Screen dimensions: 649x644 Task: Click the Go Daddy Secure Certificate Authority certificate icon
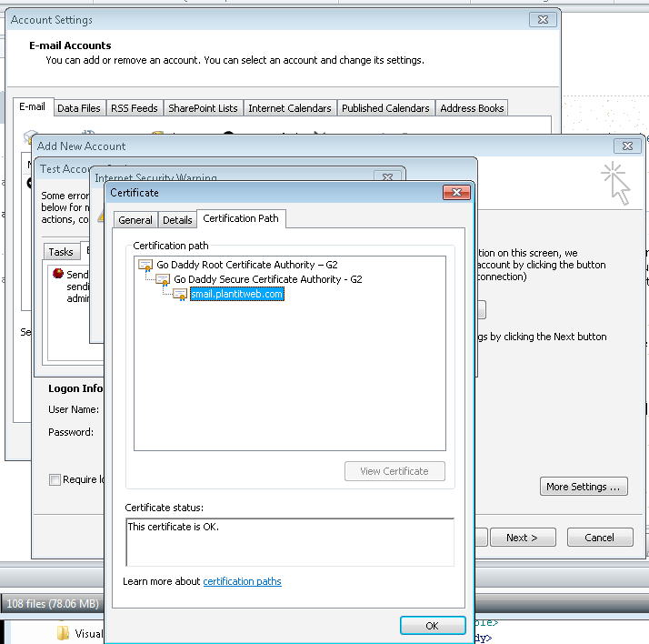click(163, 280)
